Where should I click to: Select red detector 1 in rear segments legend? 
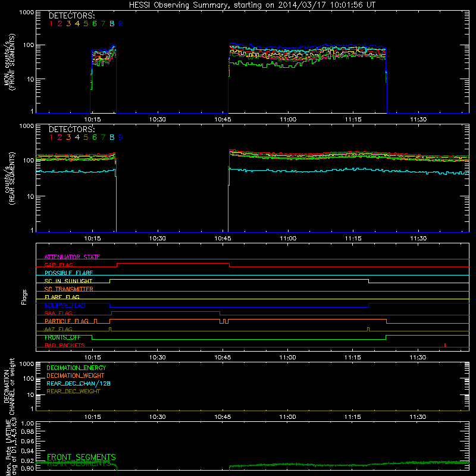point(51,137)
